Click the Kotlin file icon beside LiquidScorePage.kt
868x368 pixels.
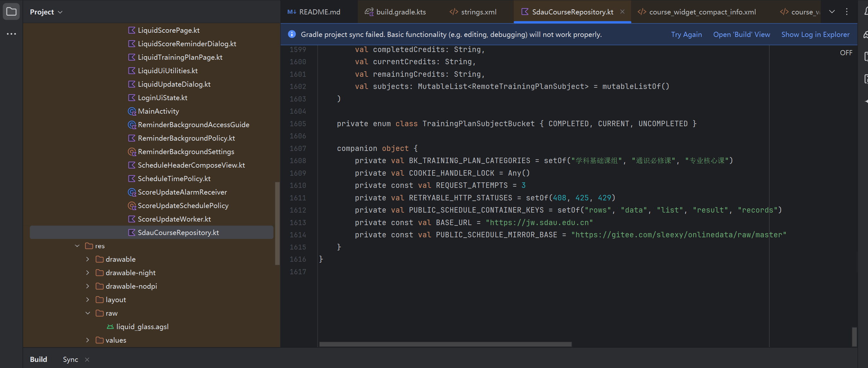coord(132,30)
